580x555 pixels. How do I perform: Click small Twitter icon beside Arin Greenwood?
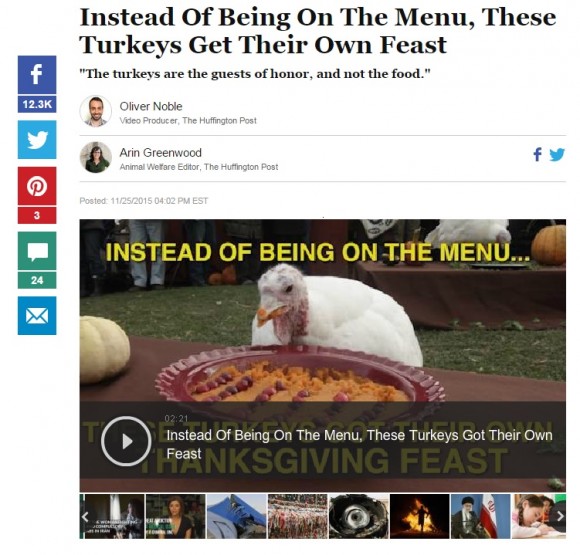pos(557,155)
